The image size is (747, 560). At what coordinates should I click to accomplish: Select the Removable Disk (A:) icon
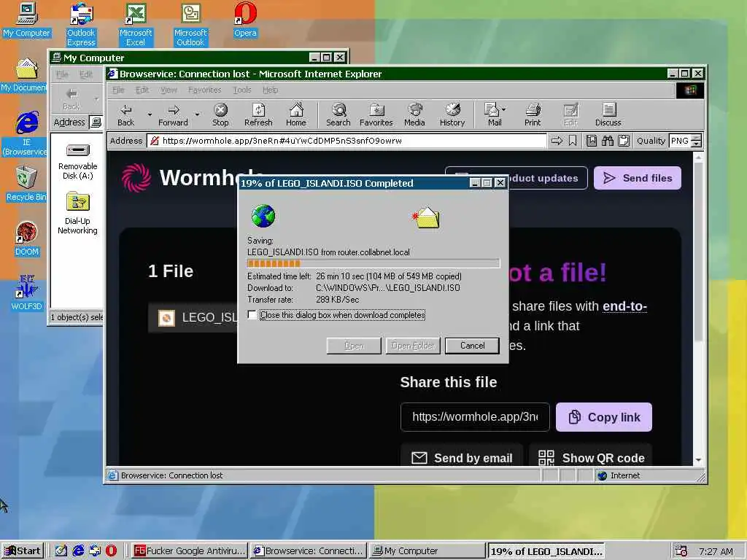(x=77, y=161)
